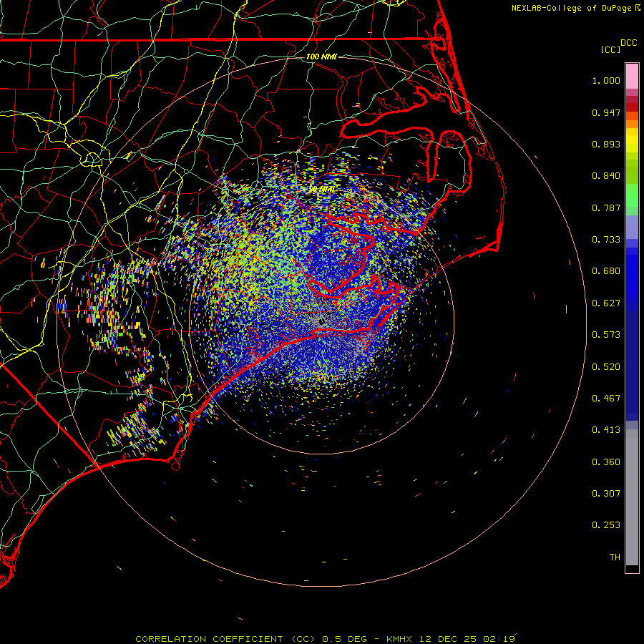This screenshot has width=644, height=644.
Task: Click the gray color band on the legend
Action: click(x=632, y=497)
